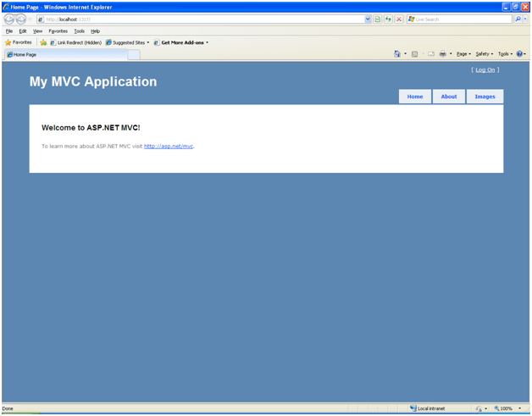
Task: Click the search magnifier icon
Action: pos(518,19)
